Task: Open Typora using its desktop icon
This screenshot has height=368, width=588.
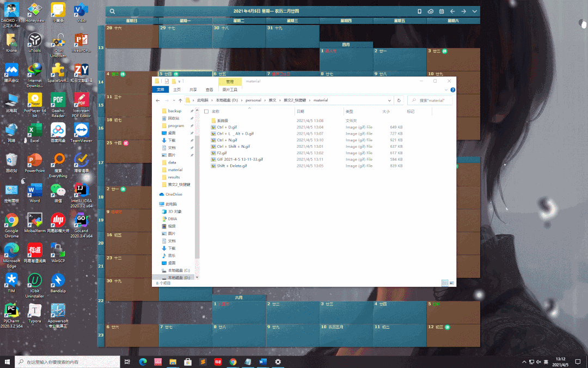Action: (34, 311)
